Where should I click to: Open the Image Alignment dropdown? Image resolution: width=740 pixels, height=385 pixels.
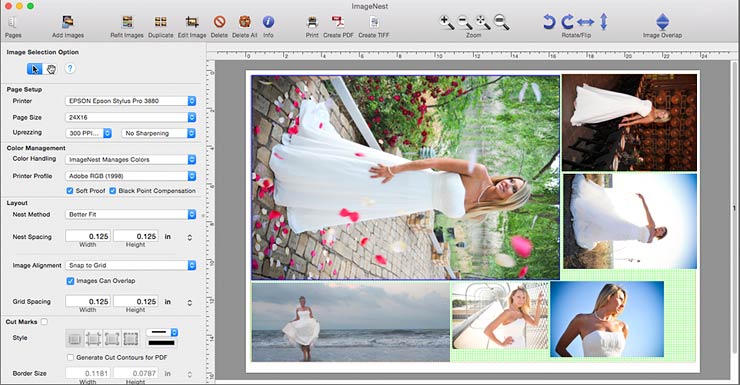(130, 265)
